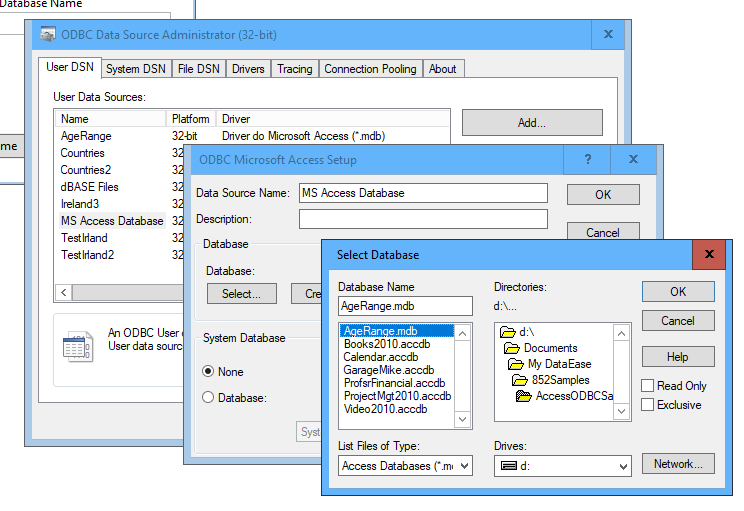Click the Select... database button

click(x=242, y=294)
